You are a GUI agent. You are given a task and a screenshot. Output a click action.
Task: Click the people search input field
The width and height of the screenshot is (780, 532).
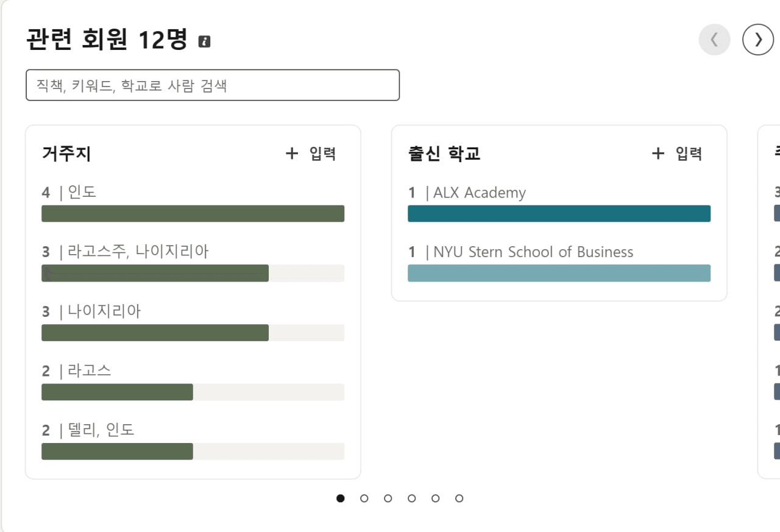(x=213, y=85)
